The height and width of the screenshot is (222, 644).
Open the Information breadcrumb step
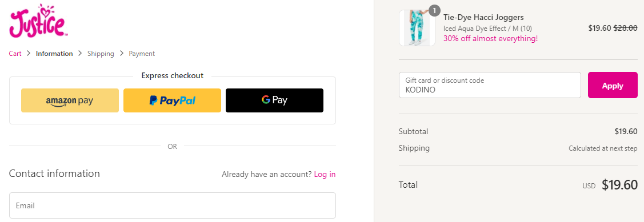tap(54, 54)
